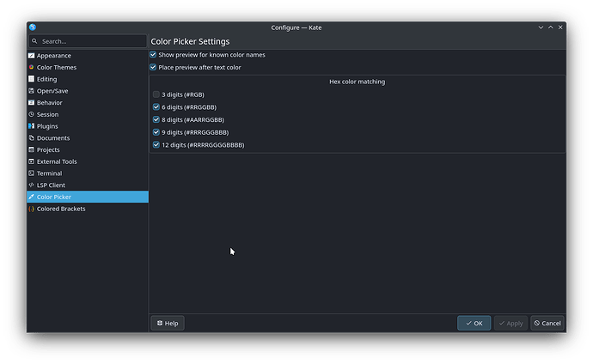Click the Editing page icon
This screenshot has width=593, height=364.
tap(32, 79)
